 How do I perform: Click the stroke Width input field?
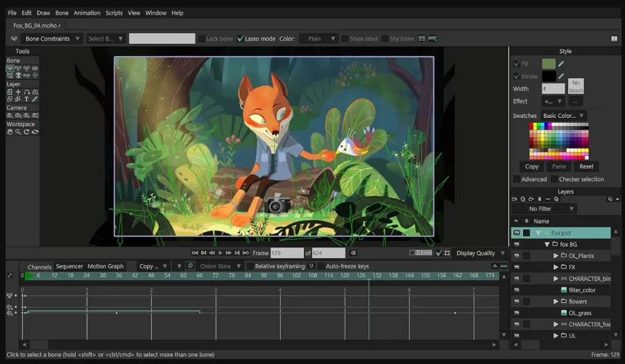tap(553, 89)
